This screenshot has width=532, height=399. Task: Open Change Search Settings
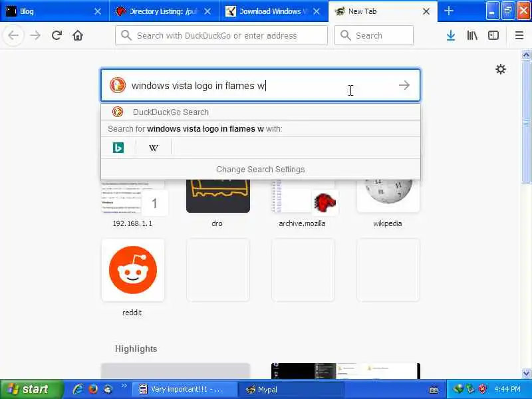pos(261,170)
